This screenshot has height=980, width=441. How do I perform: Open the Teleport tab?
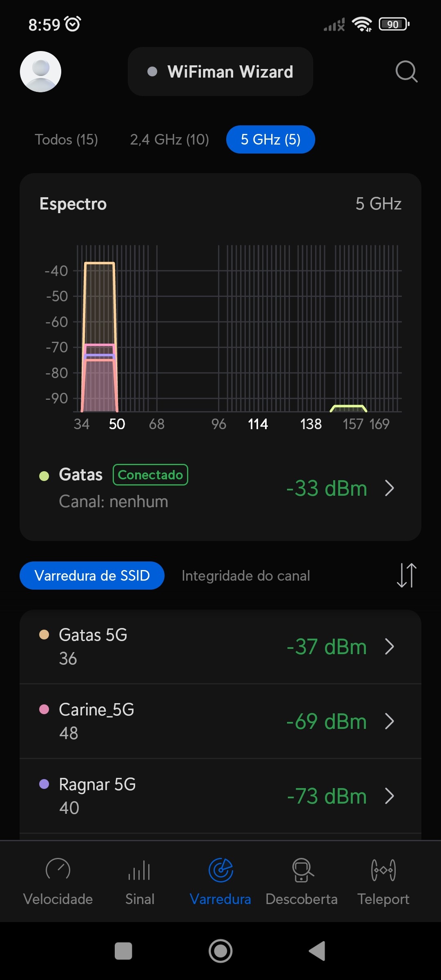click(x=383, y=881)
